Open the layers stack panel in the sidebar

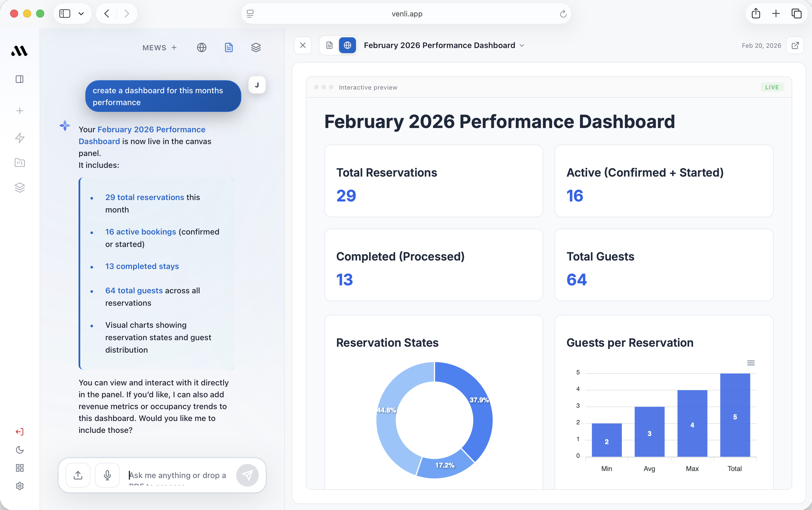pyautogui.click(x=19, y=188)
